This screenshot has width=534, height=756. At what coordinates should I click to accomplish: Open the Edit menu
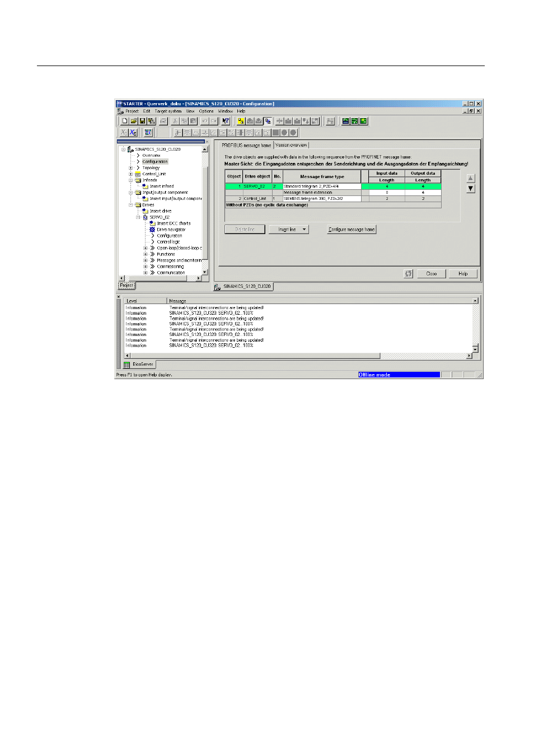tap(147, 111)
